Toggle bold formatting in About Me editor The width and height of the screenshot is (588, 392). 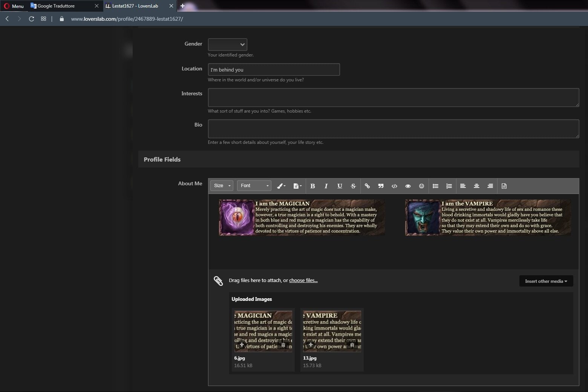pos(312,186)
